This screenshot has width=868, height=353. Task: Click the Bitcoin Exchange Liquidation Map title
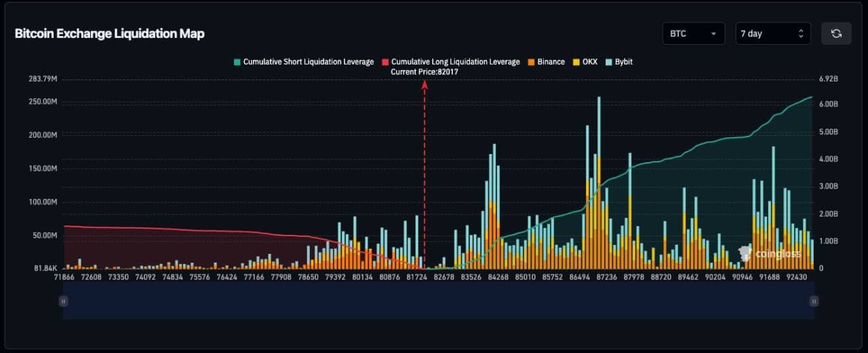tap(109, 33)
